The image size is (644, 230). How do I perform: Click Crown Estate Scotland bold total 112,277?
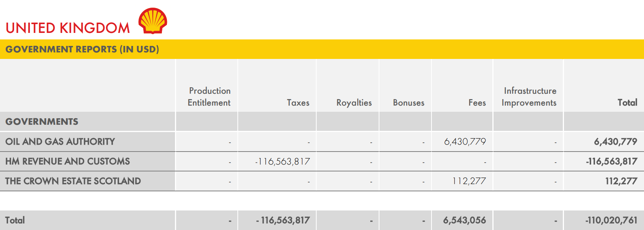(x=621, y=181)
